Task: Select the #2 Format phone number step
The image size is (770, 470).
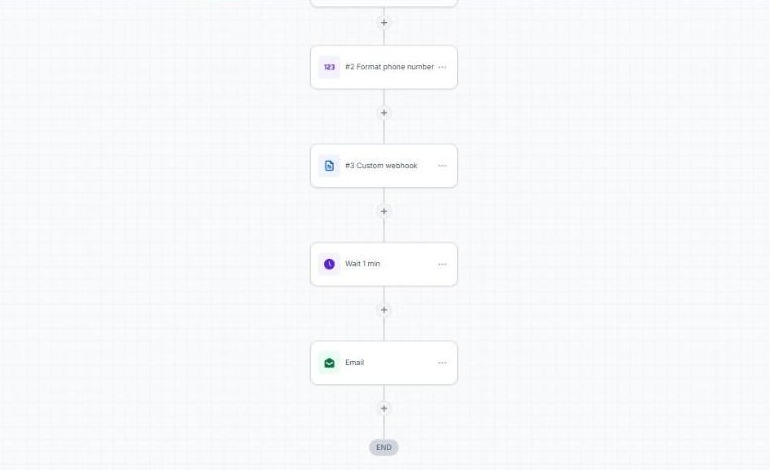Action: (x=384, y=67)
